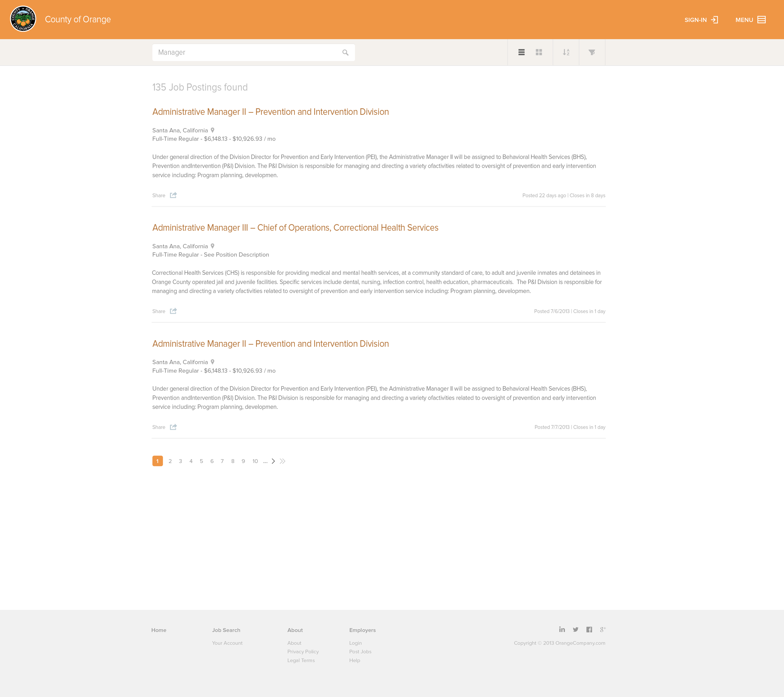Click Share text on the Chief of Operations posting
The height and width of the screenshot is (697, 784).
[159, 311]
